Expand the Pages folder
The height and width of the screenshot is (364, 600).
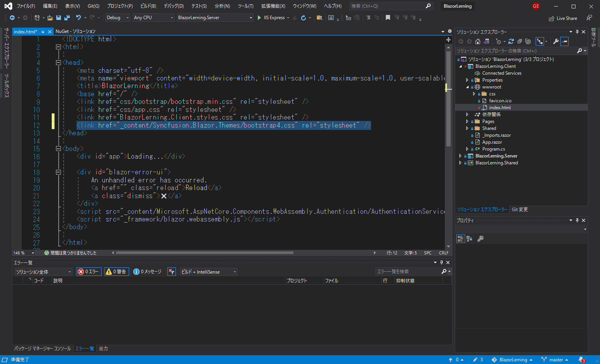point(467,121)
